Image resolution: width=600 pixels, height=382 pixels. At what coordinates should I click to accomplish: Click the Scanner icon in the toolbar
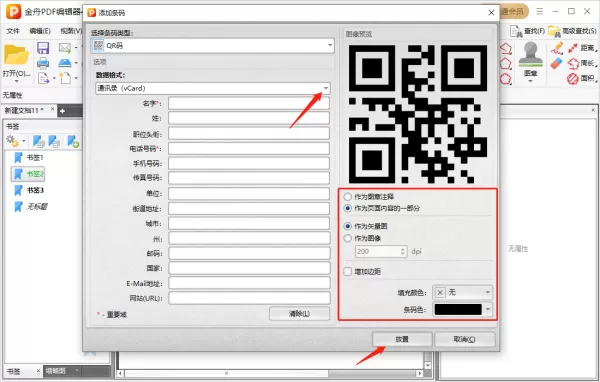pos(65,63)
